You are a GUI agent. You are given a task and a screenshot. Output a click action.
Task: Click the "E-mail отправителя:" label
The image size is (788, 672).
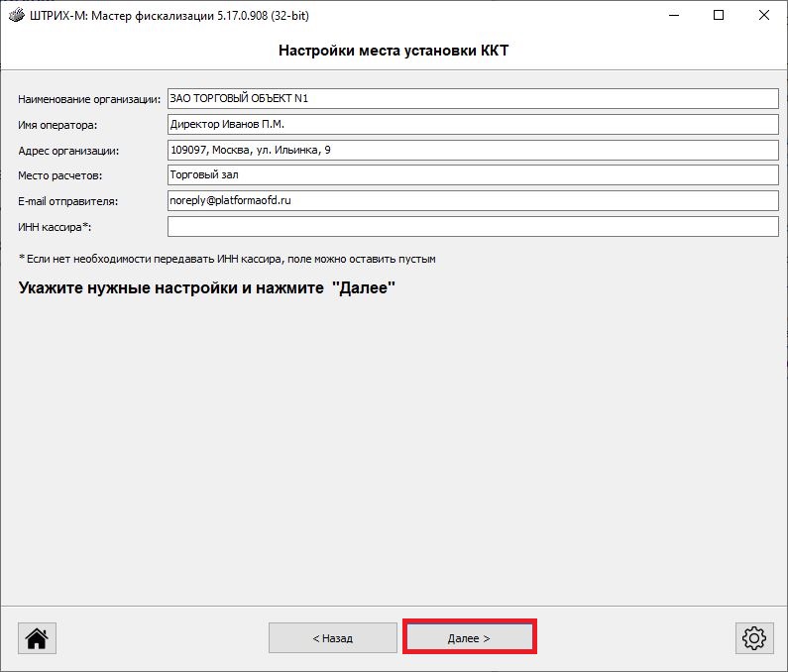(x=67, y=201)
